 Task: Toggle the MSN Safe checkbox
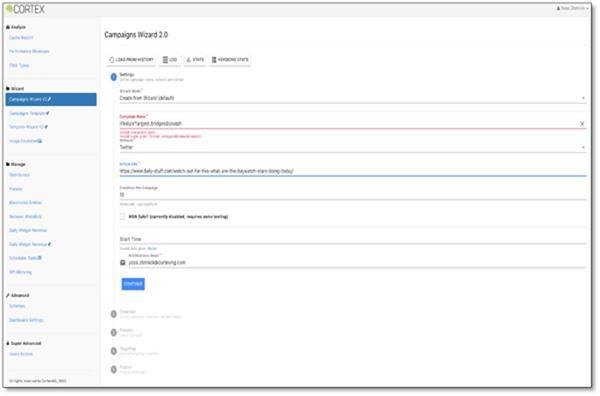[122, 217]
